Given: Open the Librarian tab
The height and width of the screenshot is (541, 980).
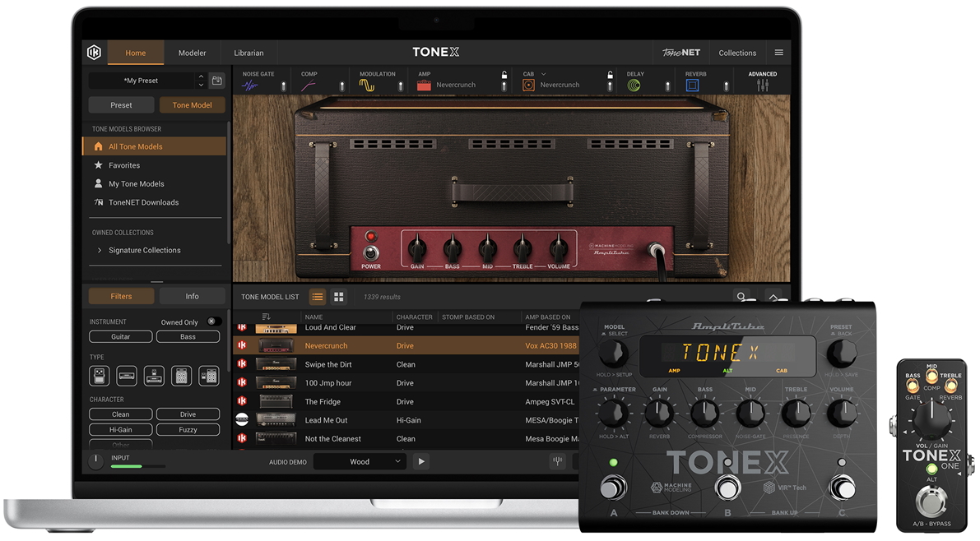Looking at the screenshot, I should (248, 53).
